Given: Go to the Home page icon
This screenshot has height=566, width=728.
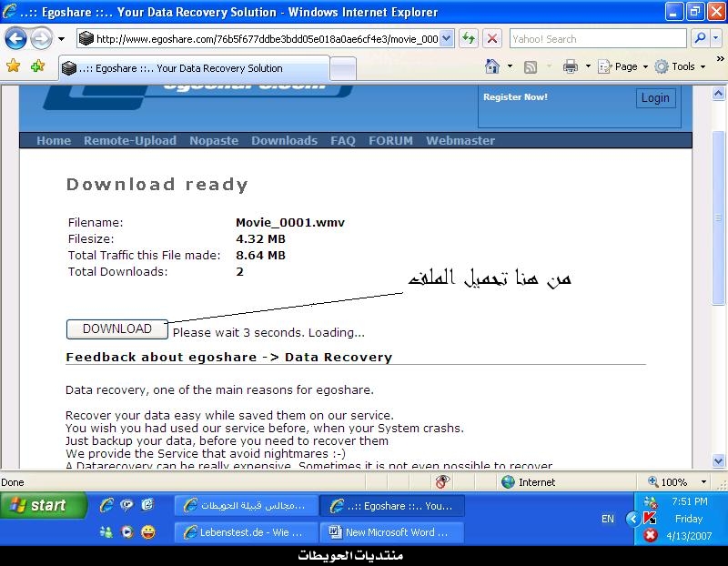Looking at the screenshot, I should [492, 66].
